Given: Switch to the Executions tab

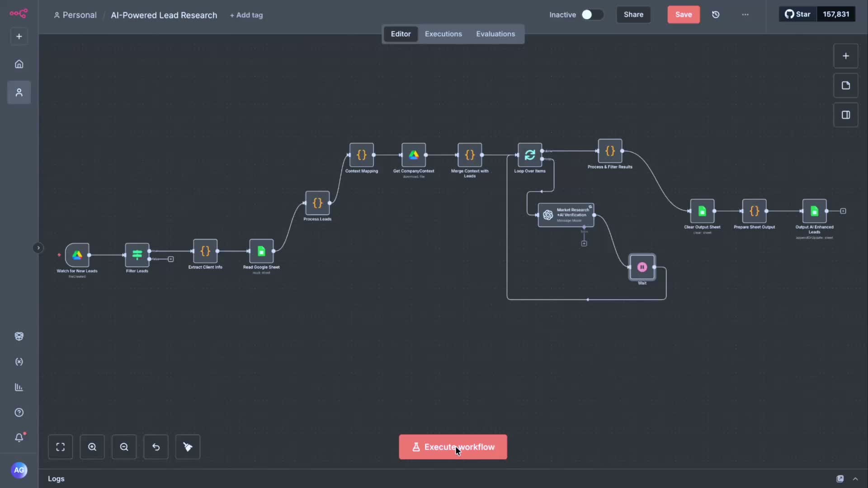Looking at the screenshot, I should tap(443, 33).
